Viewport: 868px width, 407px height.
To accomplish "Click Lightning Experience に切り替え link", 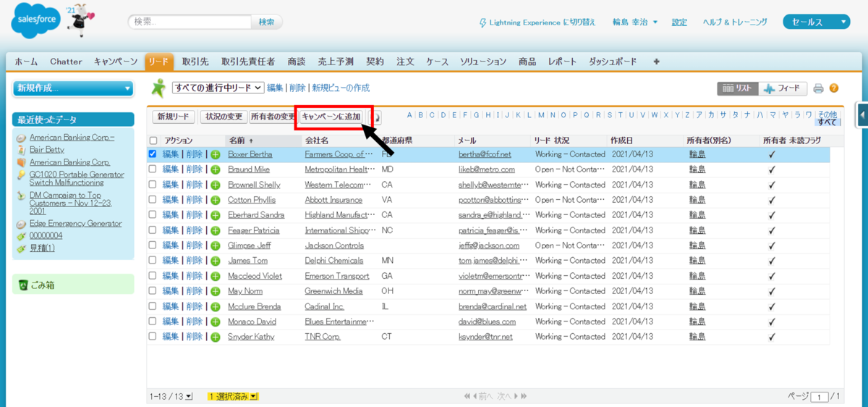I will 542,22.
